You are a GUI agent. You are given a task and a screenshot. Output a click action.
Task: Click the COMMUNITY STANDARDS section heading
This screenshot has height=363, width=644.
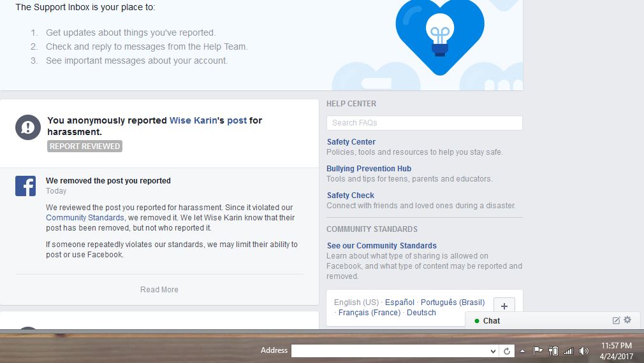click(372, 229)
